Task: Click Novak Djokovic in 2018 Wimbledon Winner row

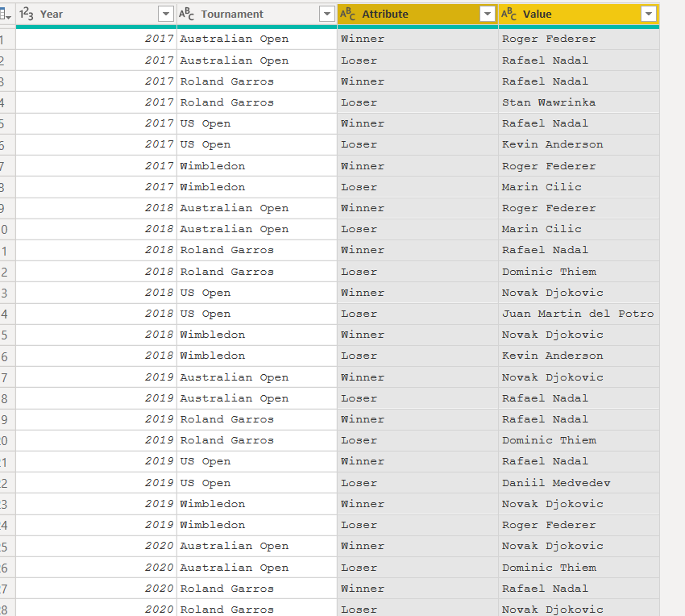Action: point(579,335)
